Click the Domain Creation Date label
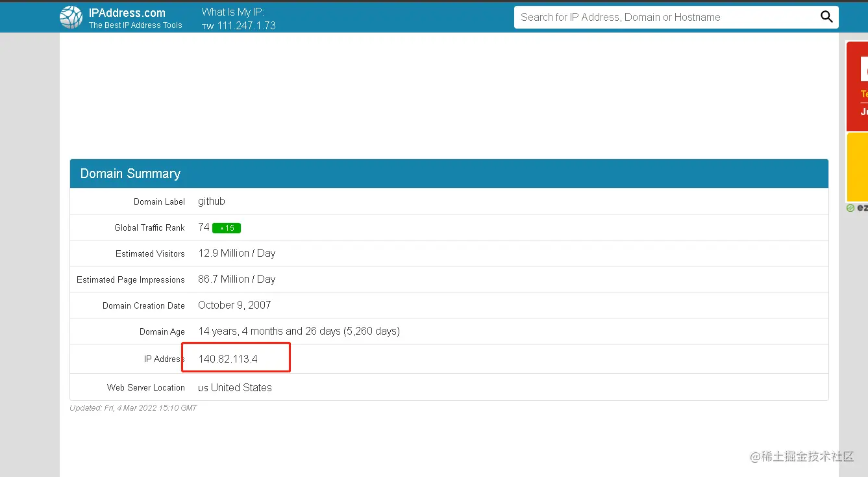 [143, 306]
